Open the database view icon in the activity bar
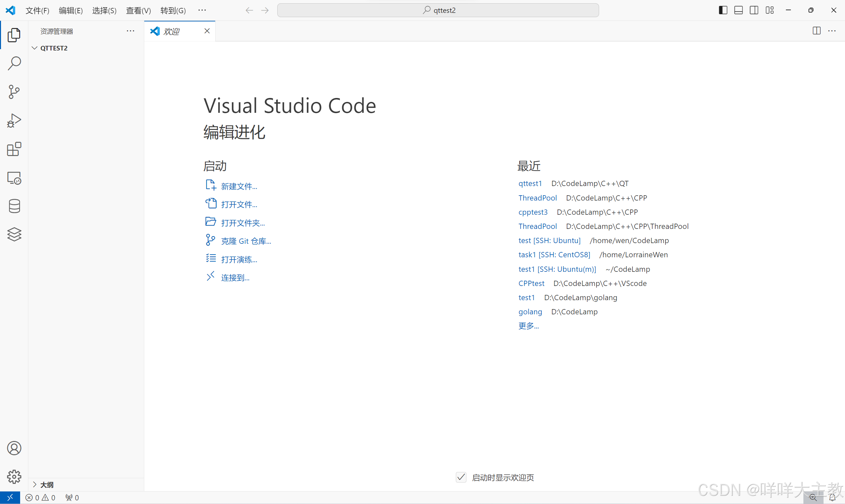This screenshot has width=845, height=504. (x=14, y=206)
